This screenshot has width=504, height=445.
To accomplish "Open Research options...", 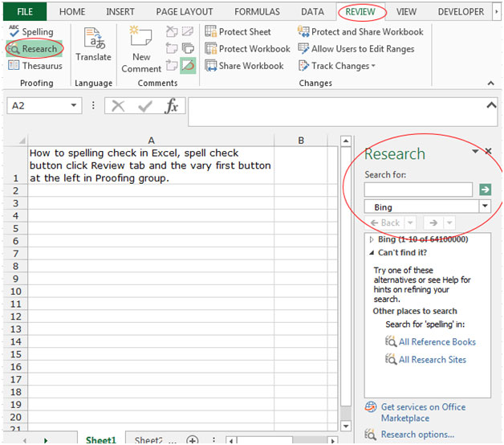I will tap(417, 435).
